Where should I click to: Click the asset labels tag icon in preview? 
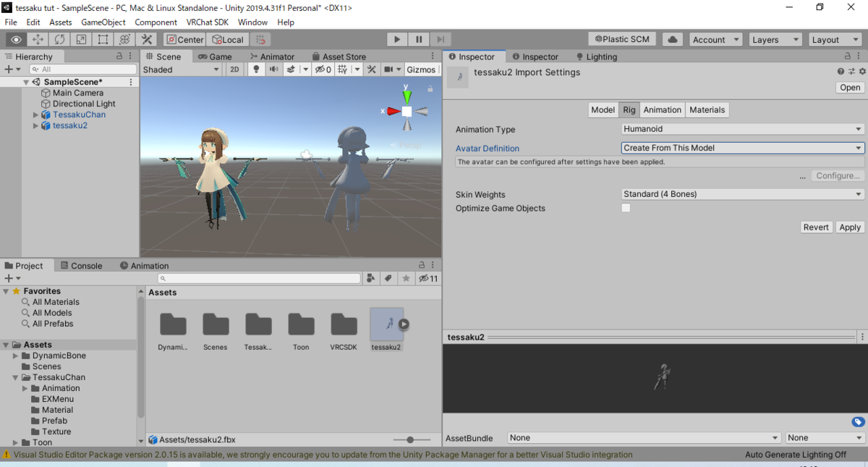coord(858,422)
